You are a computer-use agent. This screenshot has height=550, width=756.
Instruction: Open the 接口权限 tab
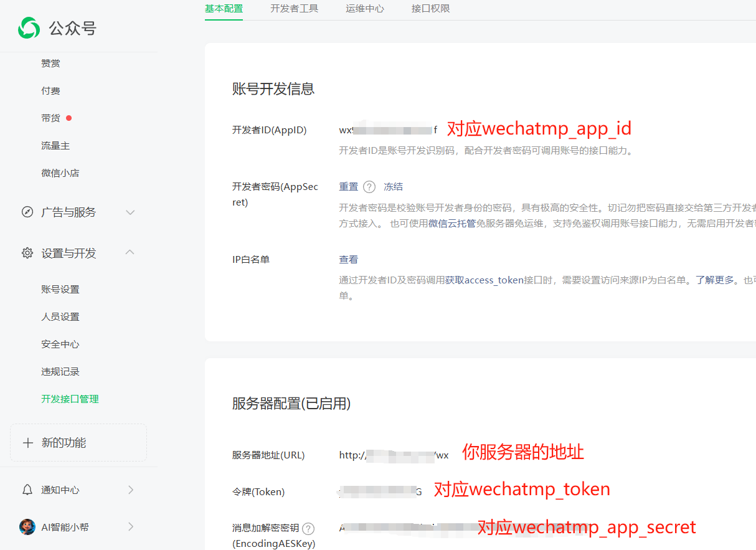pos(430,9)
